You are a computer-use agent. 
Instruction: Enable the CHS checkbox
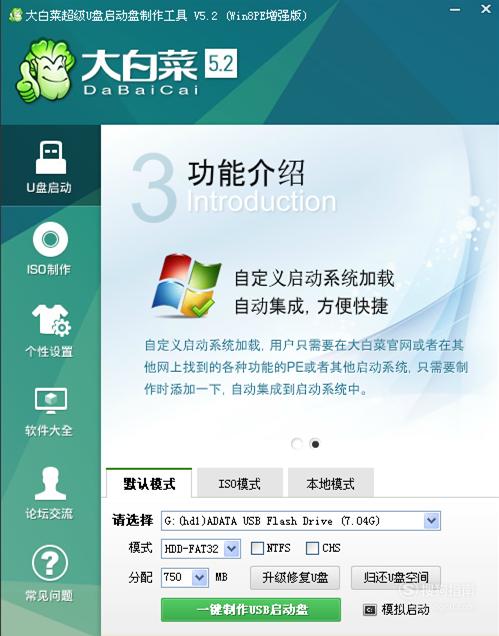click(312, 548)
